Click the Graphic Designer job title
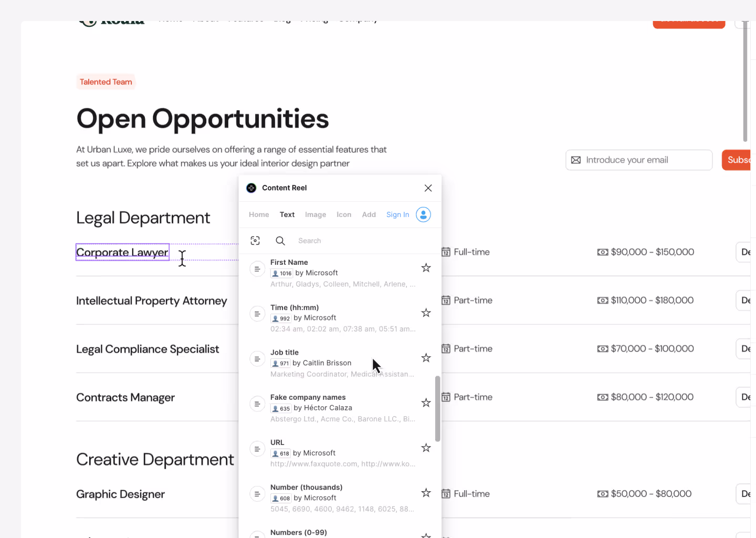Viewport: 756px width, 538px height. (x=120, y=494)
